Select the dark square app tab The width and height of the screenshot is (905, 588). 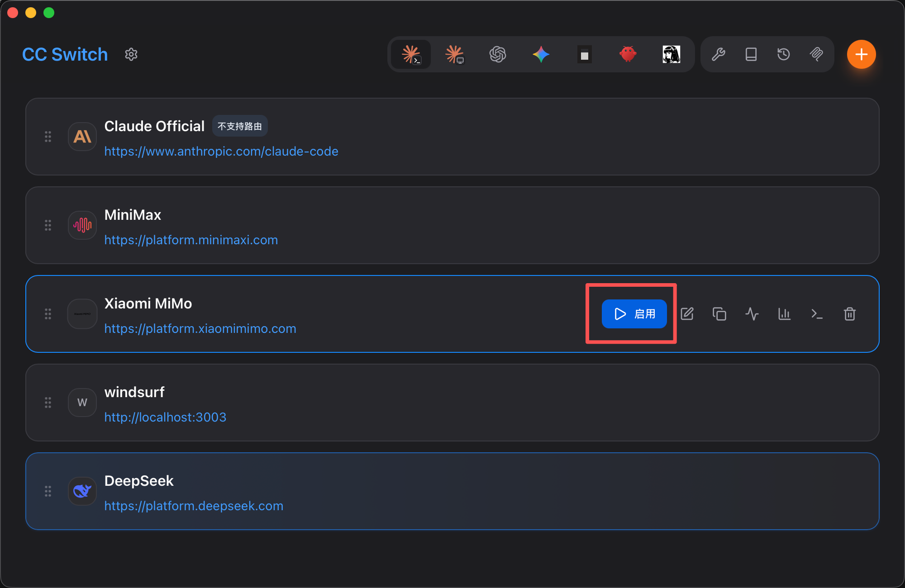pyautogui.click(x=585, y=54)
